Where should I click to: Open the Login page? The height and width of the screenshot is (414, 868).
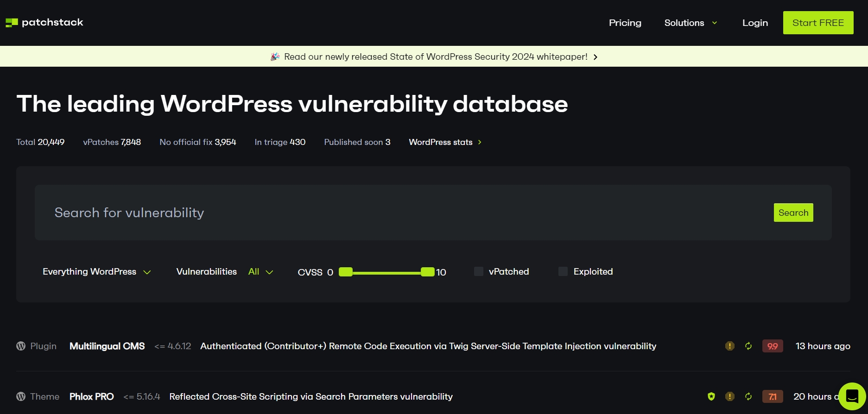[x=755, y=23]
